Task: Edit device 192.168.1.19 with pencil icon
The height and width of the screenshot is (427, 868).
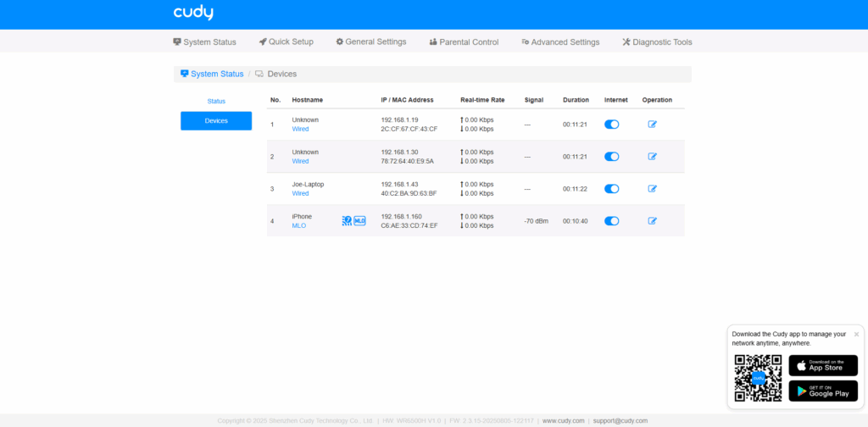Action: pyautogui.click(x=652, y=125)
